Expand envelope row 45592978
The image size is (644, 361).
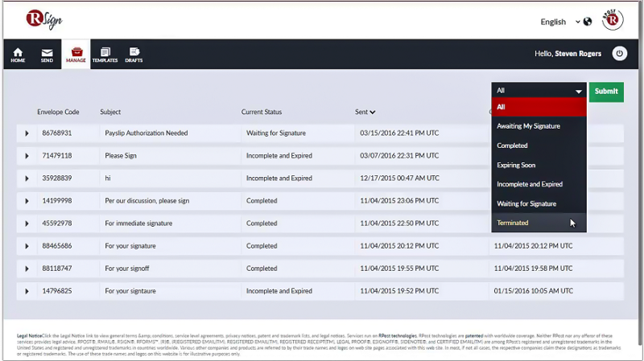(27, 224)
